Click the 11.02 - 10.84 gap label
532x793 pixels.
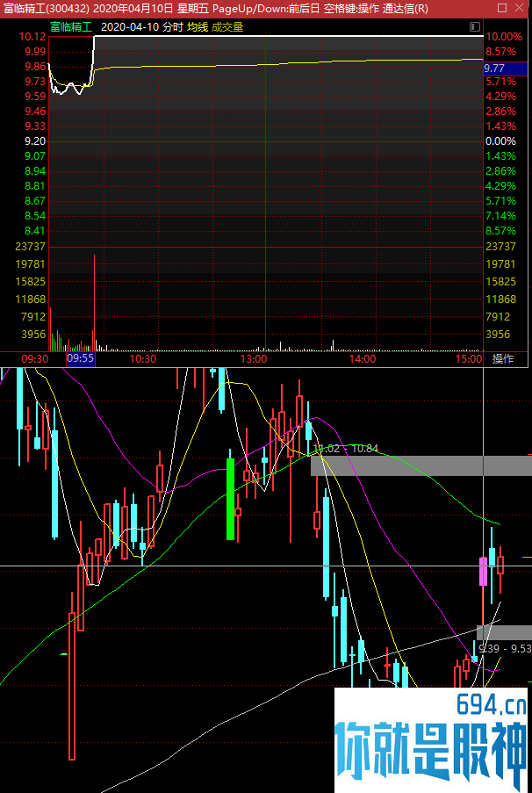tap(346, 449)
